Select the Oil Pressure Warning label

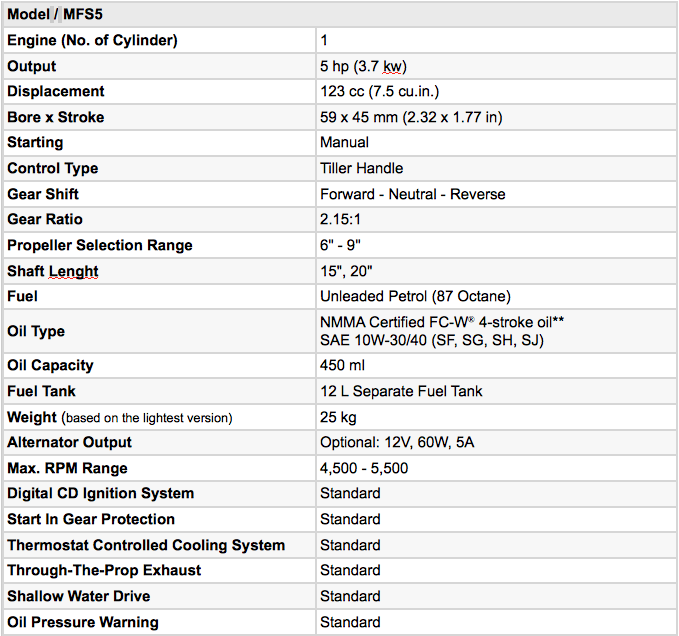83,622
